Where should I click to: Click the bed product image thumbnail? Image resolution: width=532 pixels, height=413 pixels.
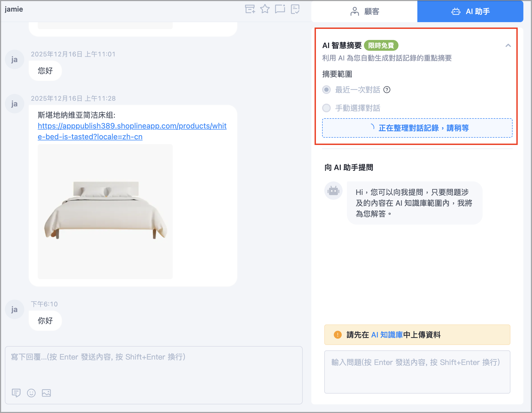click(x=105, y=212)
